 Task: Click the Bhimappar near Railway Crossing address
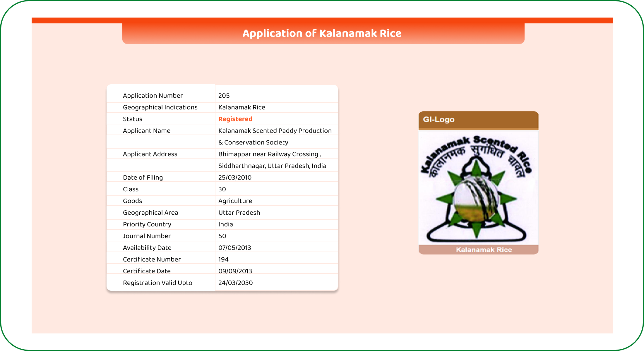point(269,154)
